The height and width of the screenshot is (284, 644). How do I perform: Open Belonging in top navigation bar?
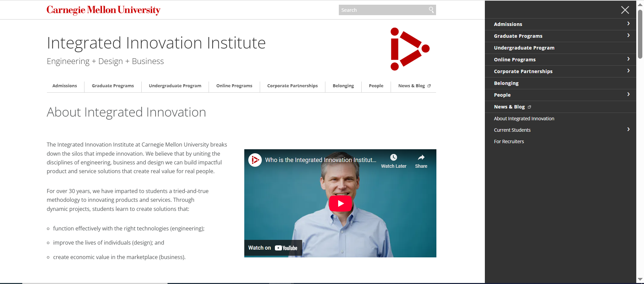click(343, 86)
